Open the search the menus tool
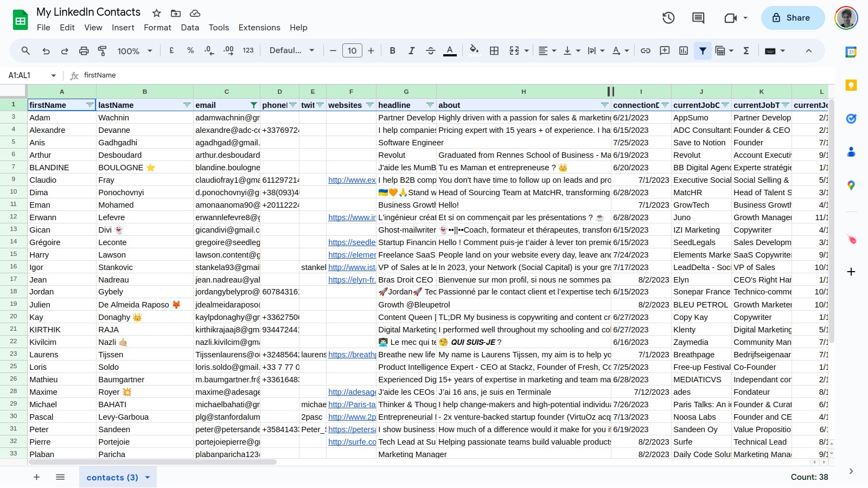 25,50
